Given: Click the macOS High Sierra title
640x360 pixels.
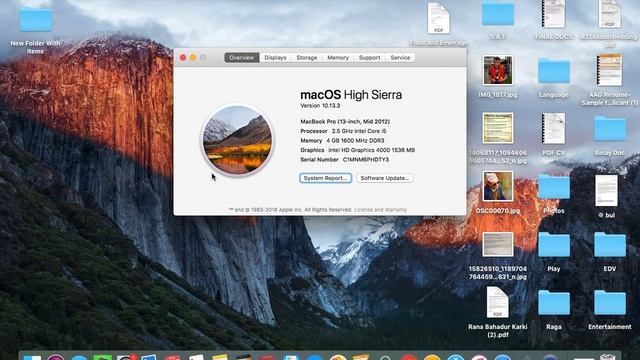Looking at the screenshot, I should click(351, 95).
